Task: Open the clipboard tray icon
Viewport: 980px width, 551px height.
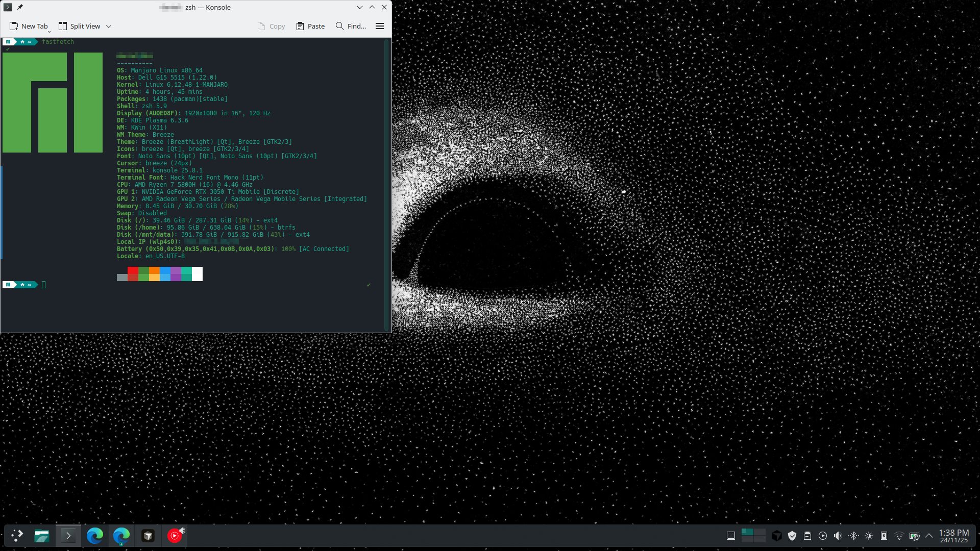Action: pyautogui.click(x=807, y=536)
